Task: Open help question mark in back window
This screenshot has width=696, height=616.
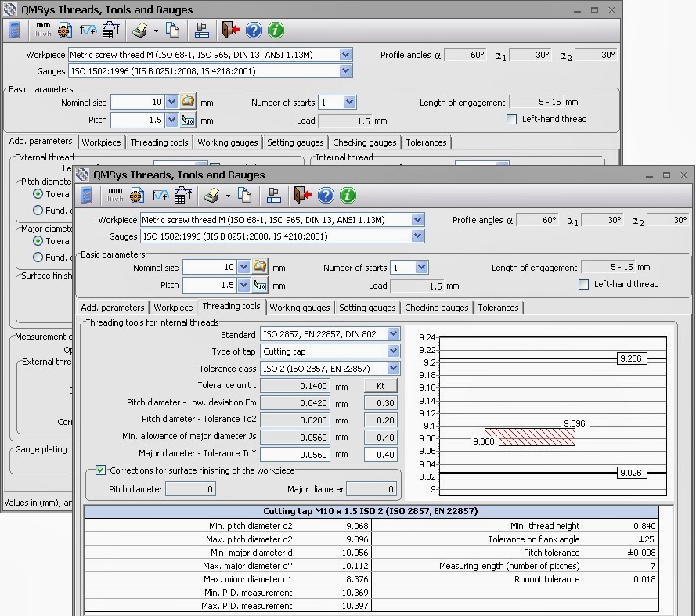Action: click(x=254, y=31)
